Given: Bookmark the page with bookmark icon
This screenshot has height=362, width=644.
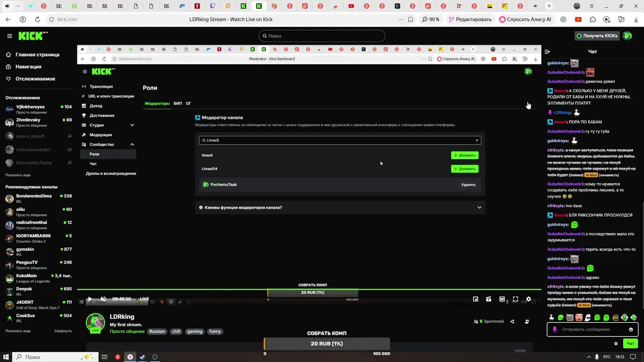Looking at the screenshot, I should pyautogui.click(x=411, y=20).
